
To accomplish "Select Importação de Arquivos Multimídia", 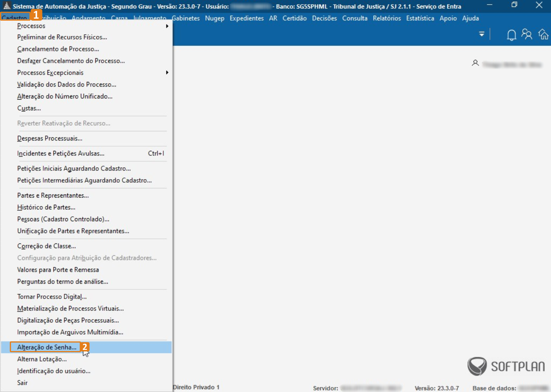I will pyautogui.click(x=86, y=332).
